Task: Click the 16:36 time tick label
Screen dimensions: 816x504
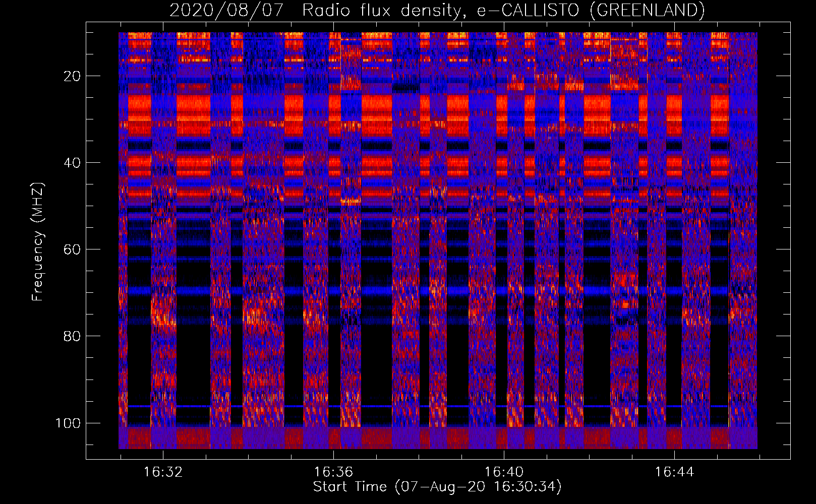Action: tap(333, 472)
